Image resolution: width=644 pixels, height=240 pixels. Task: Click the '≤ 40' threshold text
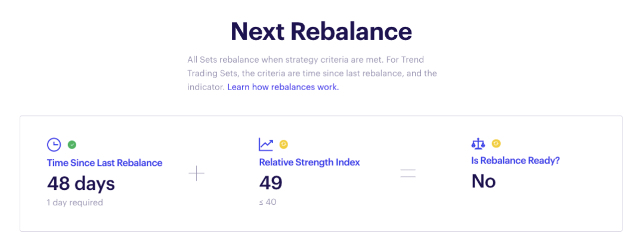[268, 202]
